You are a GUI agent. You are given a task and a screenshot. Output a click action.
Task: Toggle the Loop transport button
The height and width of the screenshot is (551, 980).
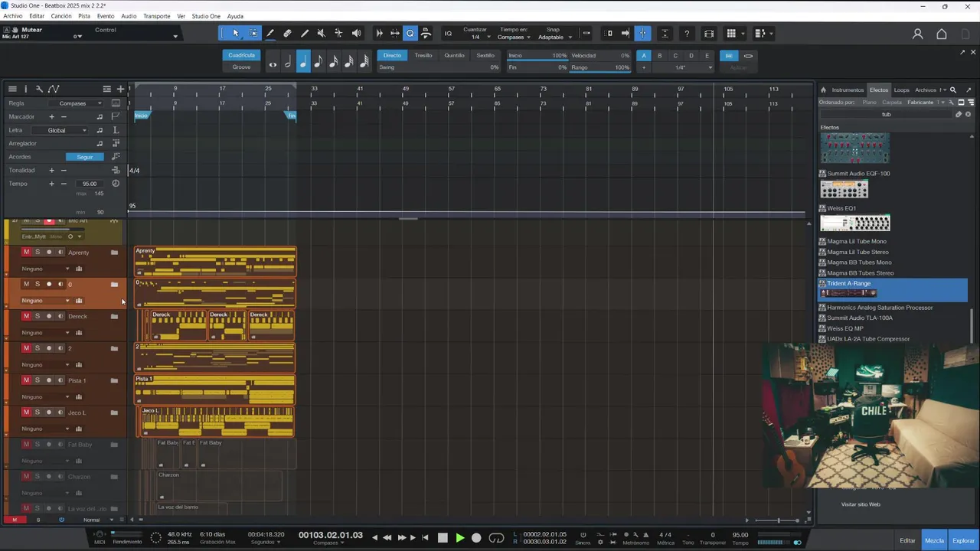(x=496, y=538)
